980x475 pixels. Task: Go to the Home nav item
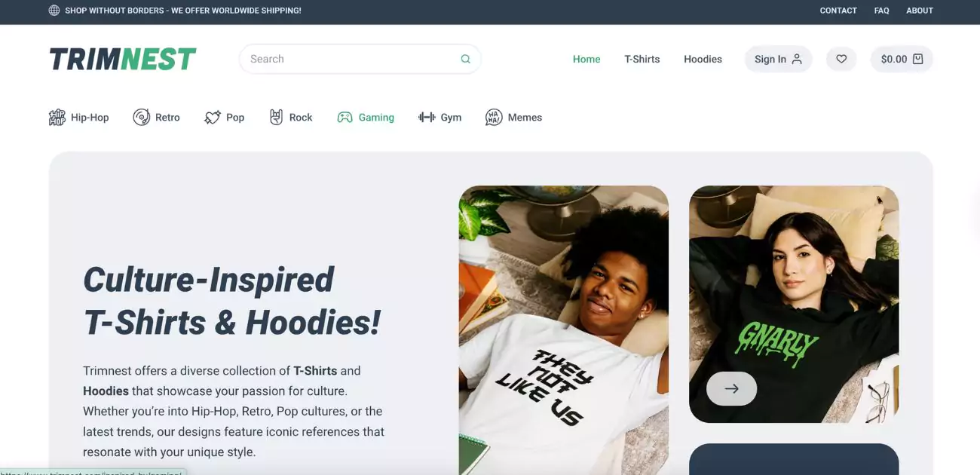pyautogui.click(x=586, y=59)
